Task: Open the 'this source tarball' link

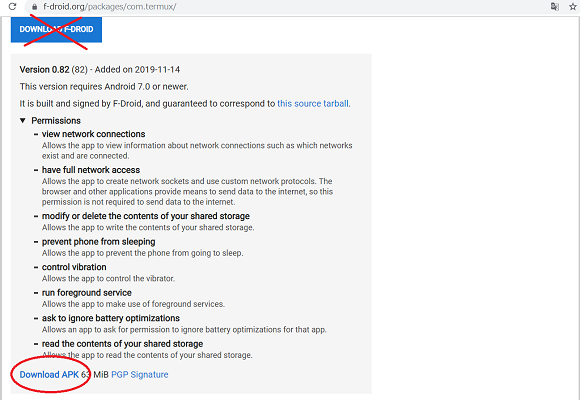Action: pyautogui.click(x=313, y=104)
